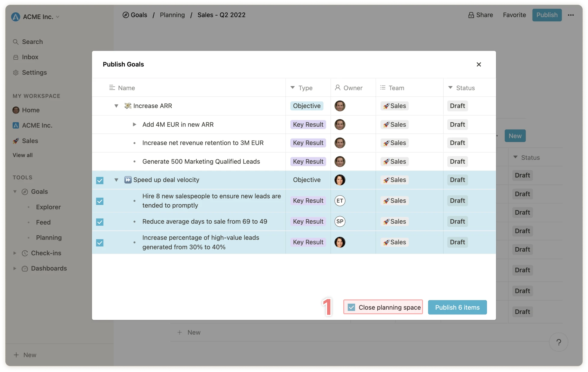Open Planning under Goals in sidebar
588x372 pixels.
[x=49, y=238]
